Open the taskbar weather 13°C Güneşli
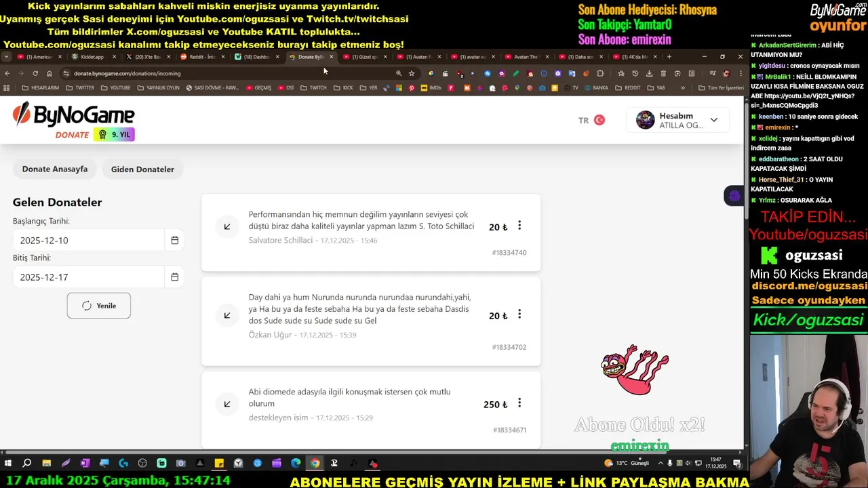The image size is (868, 488). [x=627, y=463]
